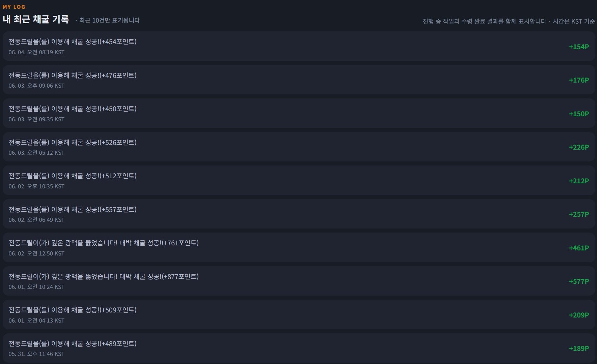The height and width of the screenshot is (364, 597).
Task: Open the +526포인트 mining record
Action: tap(299, 147)
